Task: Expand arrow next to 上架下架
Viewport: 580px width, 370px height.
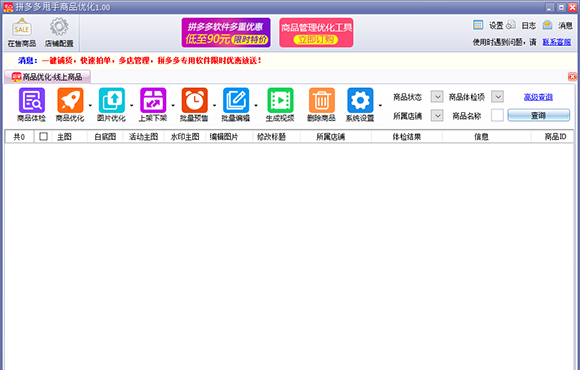Action: pyautogui.click(x=173, y=105)
